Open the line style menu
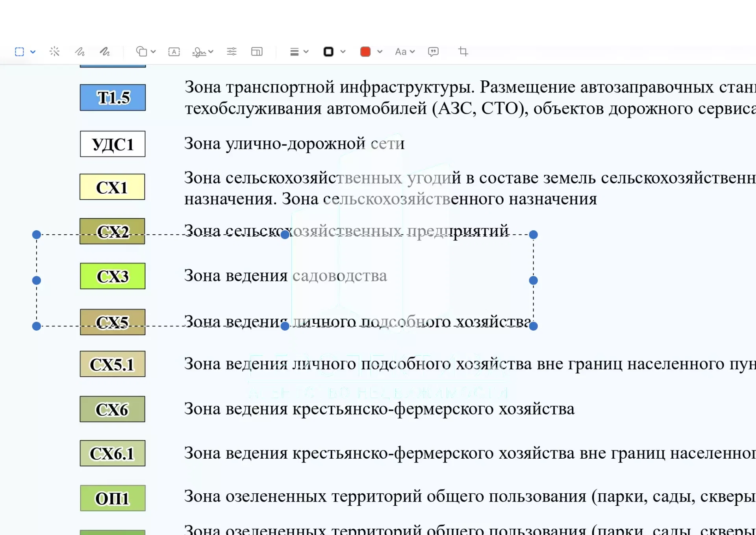 coord(294,52)
